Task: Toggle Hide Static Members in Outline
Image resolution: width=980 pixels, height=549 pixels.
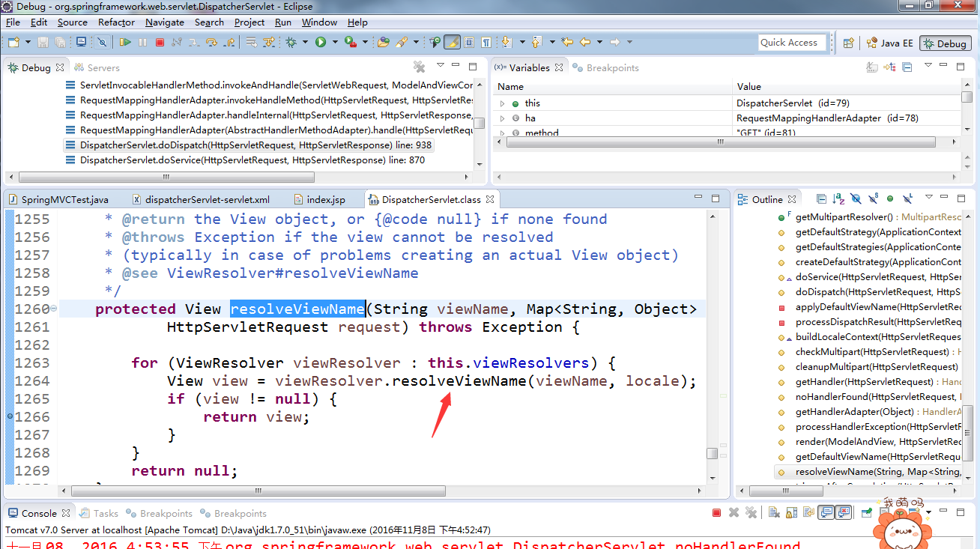Action: point(873,199)
